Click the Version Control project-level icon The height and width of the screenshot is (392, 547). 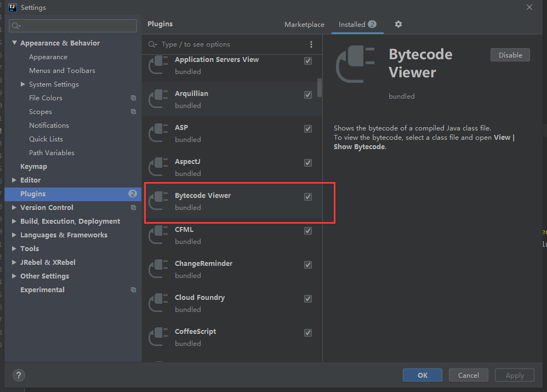coord(133,207)
